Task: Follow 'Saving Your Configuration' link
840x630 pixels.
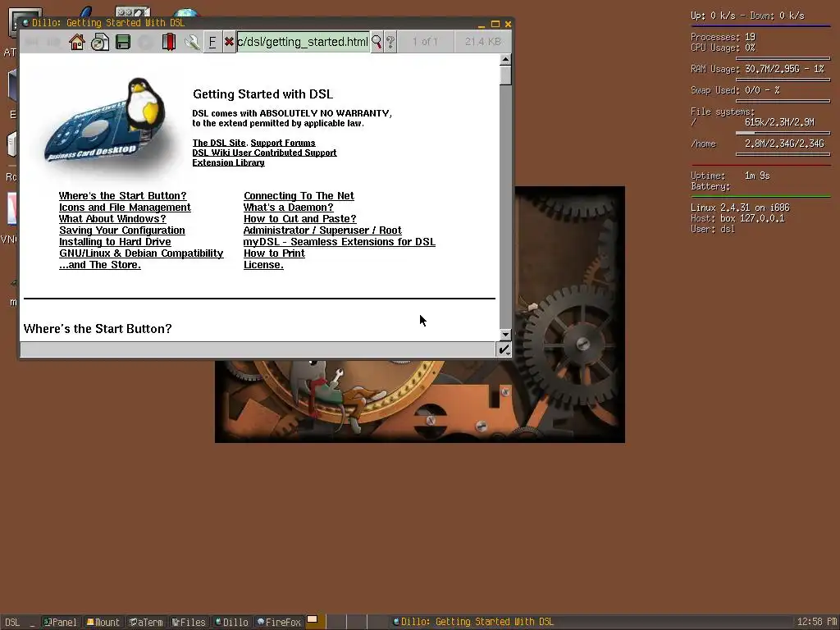Action: point(122,231)
